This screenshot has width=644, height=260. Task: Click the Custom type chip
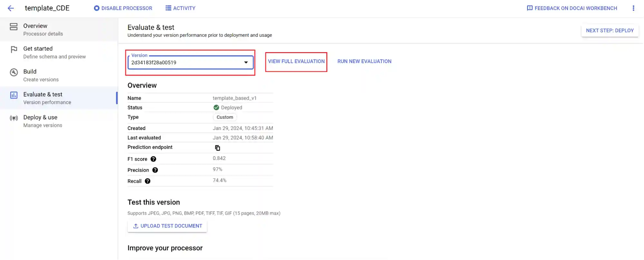[225, 117]
